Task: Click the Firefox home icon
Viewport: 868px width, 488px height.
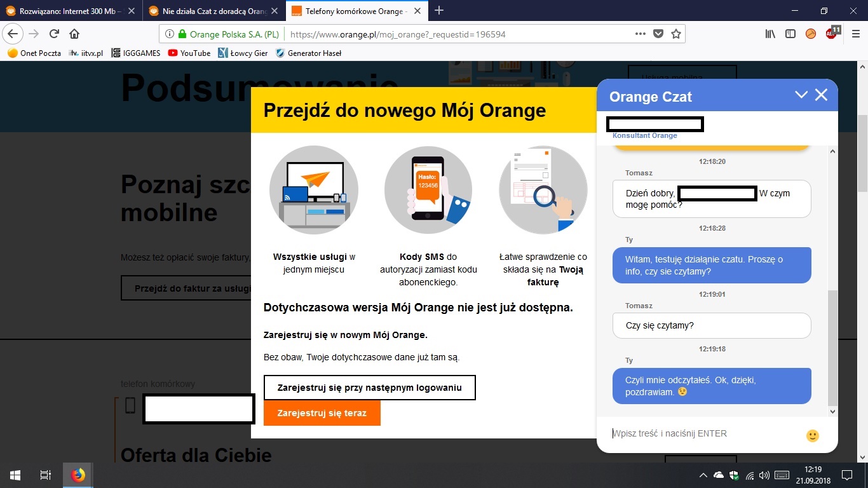Action: (x=74, y=34)
